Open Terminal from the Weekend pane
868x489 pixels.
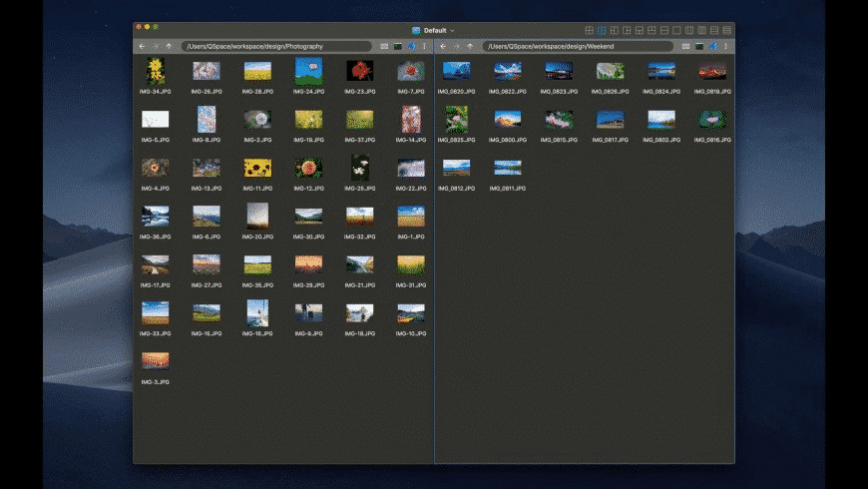click(x=699, y=47)
